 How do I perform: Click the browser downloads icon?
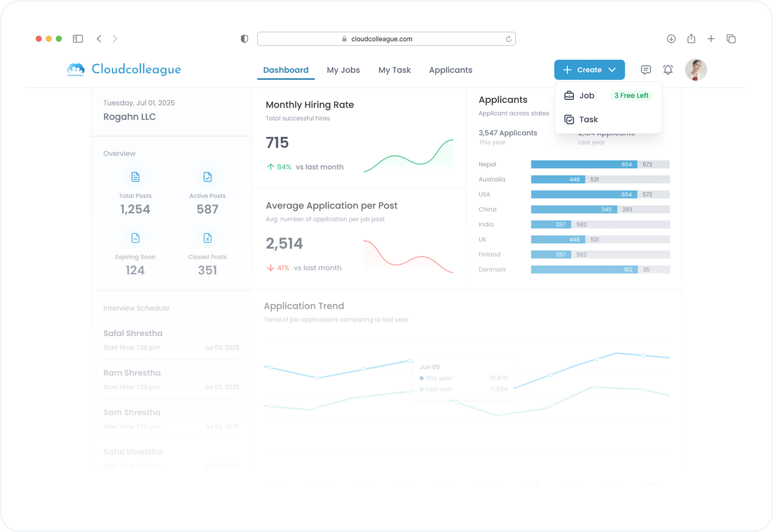point(671,39)
